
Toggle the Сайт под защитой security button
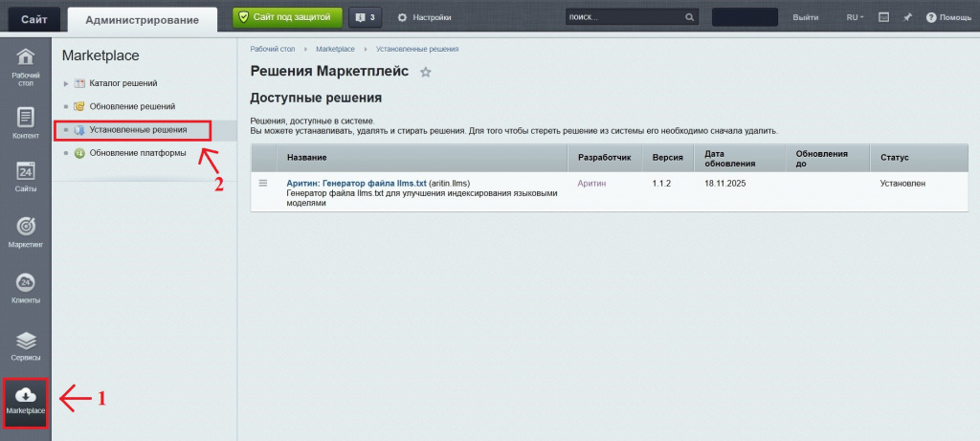tap(287, 17)
